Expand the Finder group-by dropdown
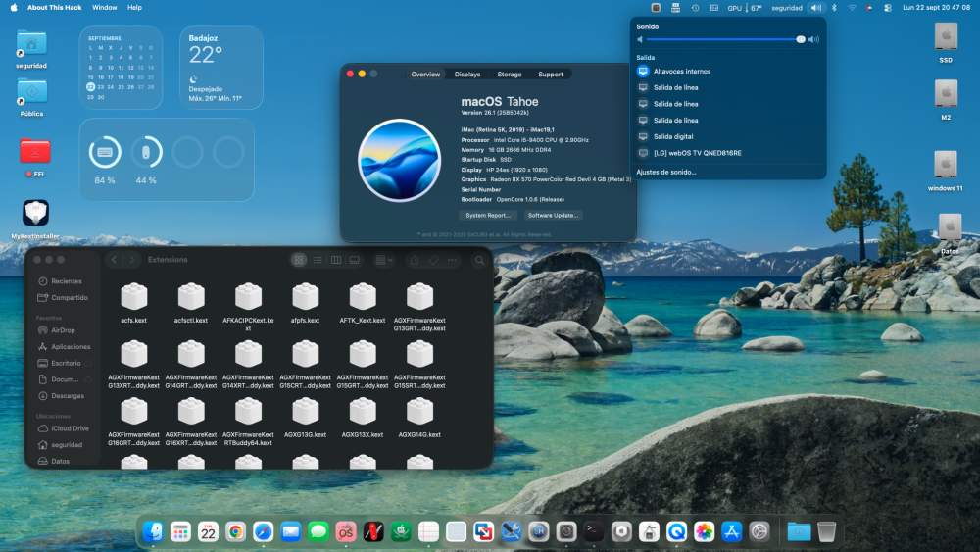This screenshot has height=552, width=980. click(384, 260)
